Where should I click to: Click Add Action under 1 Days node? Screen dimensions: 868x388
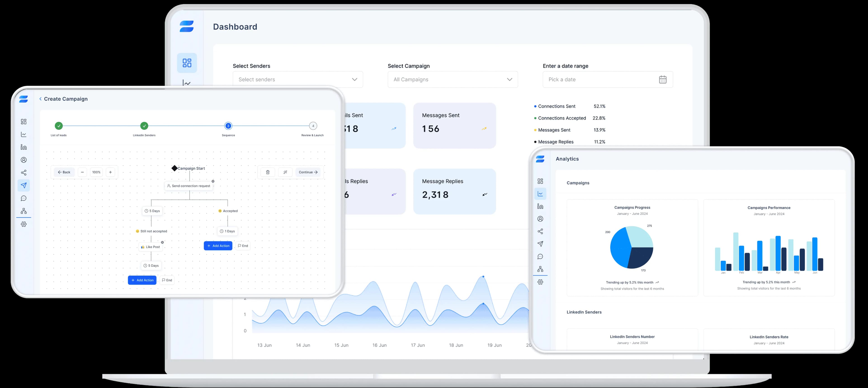[218, 246]
